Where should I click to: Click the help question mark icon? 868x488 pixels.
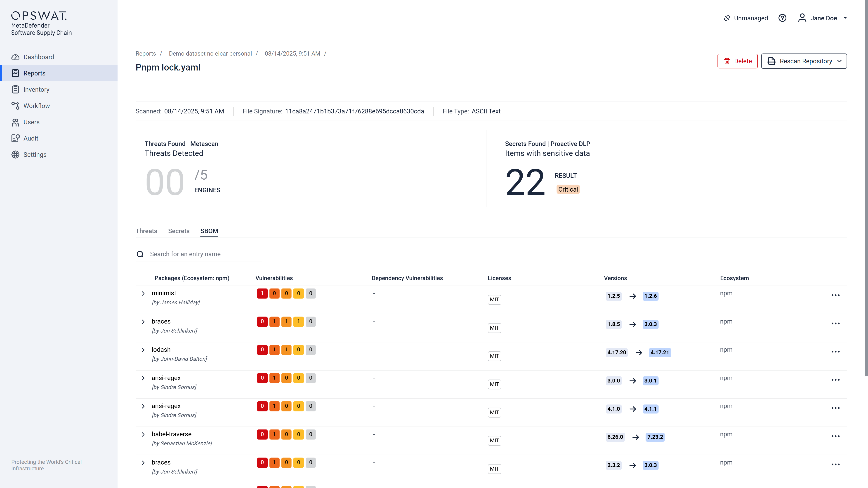782,18
